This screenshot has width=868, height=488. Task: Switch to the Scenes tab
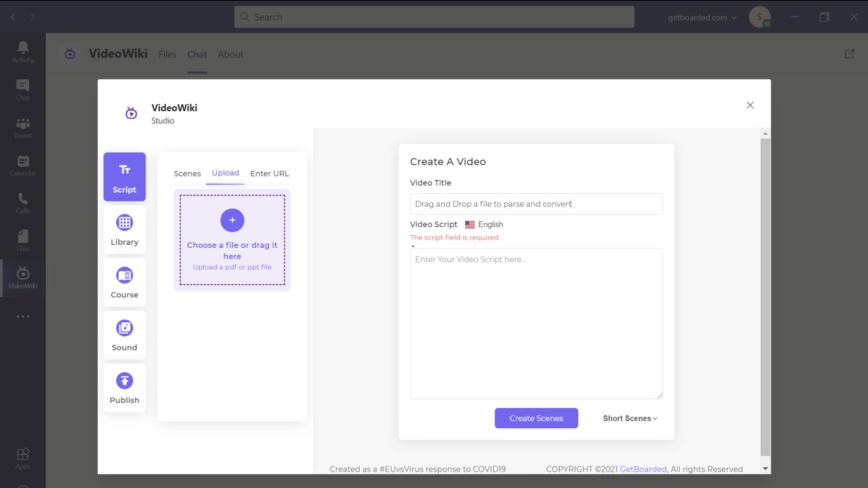click(x=187, y=173)
